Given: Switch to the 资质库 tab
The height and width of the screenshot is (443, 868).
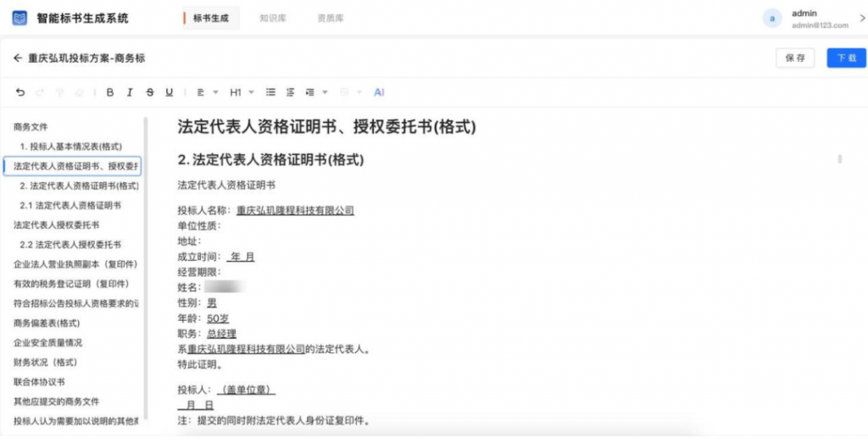Looking at the screenshot, I should pos(330,18).
